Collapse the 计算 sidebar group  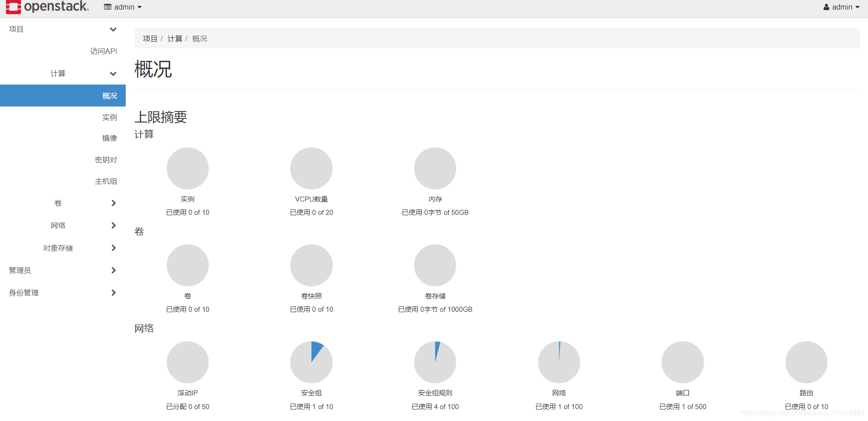pyautogui.click(x=63, y=74)
